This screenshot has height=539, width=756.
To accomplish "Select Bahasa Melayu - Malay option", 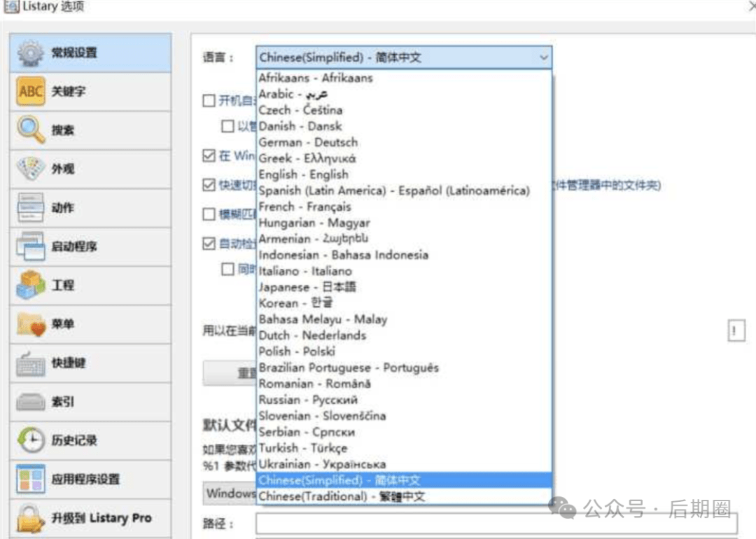I will click(404, 320).
